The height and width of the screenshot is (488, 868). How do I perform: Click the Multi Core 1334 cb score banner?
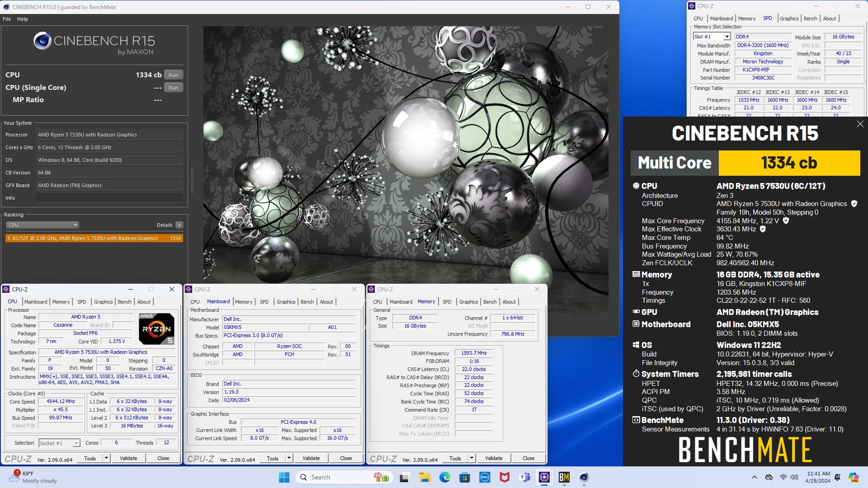[745, 163]
